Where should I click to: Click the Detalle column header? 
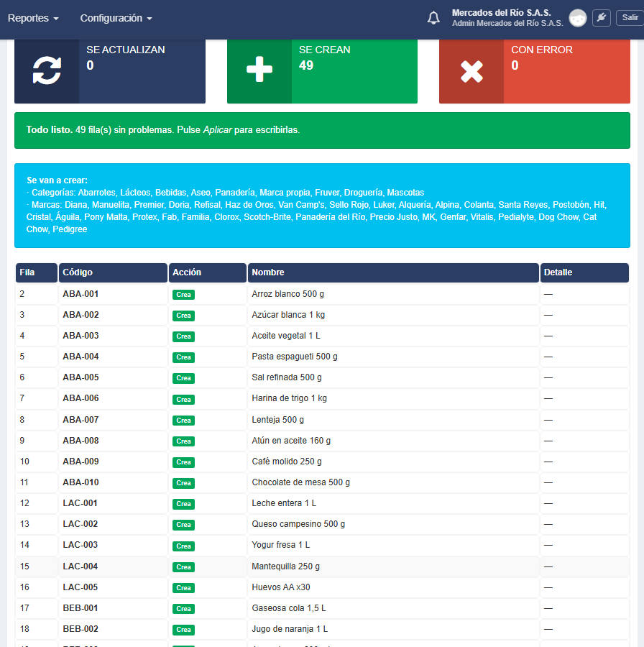[x=584, y=272]
